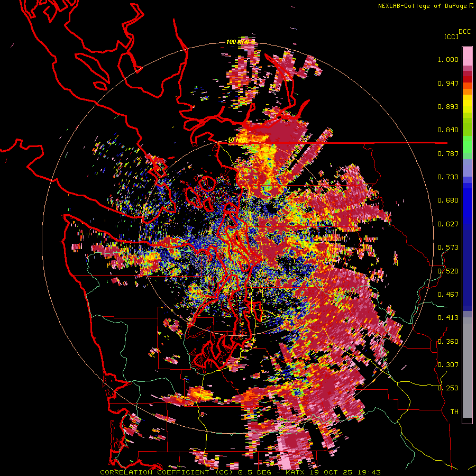Click the 0.680 scale value
Image resolution: width=476 pixels, height=476 pixels.
pyautogui.click(x=448, y=200)
